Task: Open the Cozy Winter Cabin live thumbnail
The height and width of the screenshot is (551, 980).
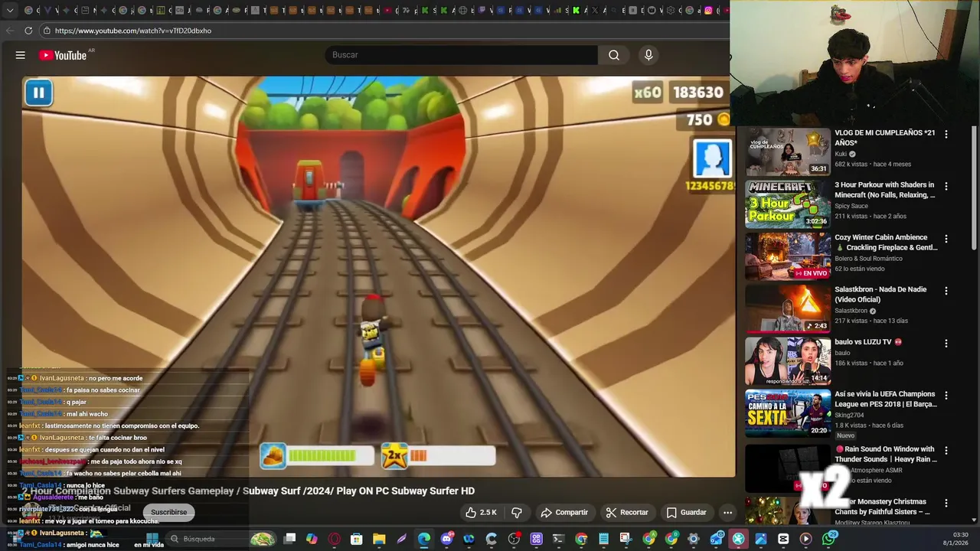Action: [x=788, y=256]
